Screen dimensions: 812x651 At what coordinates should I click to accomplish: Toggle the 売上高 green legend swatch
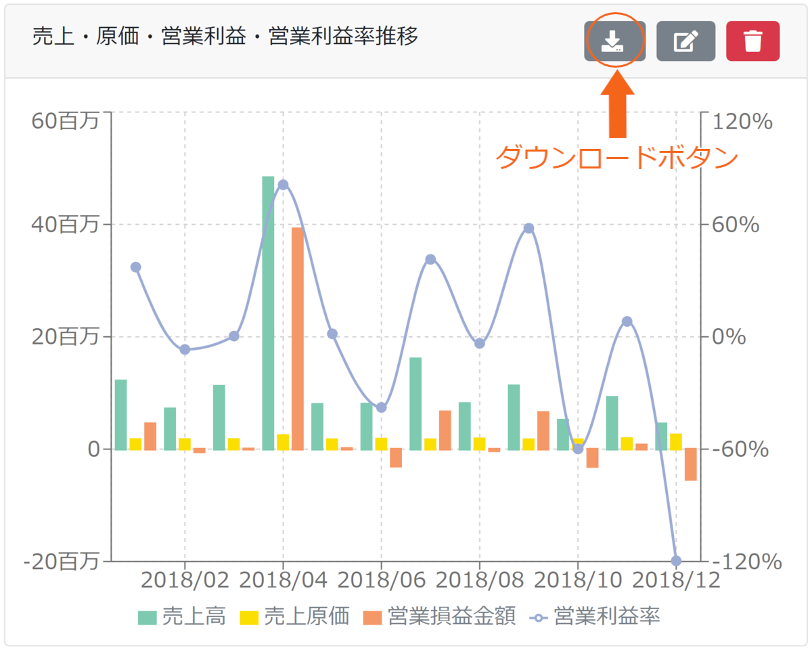coord(148,617)
